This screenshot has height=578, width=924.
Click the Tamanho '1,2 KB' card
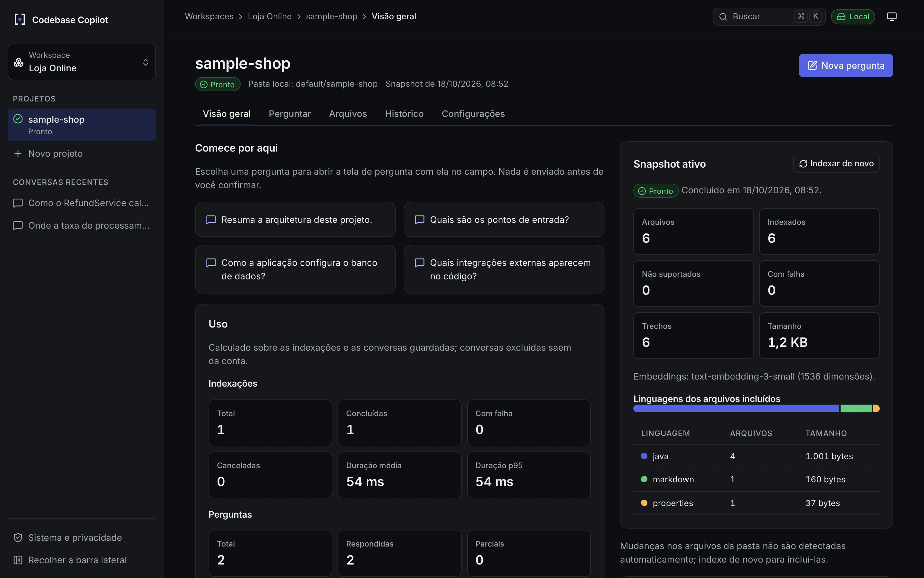[x=819, y=336]
